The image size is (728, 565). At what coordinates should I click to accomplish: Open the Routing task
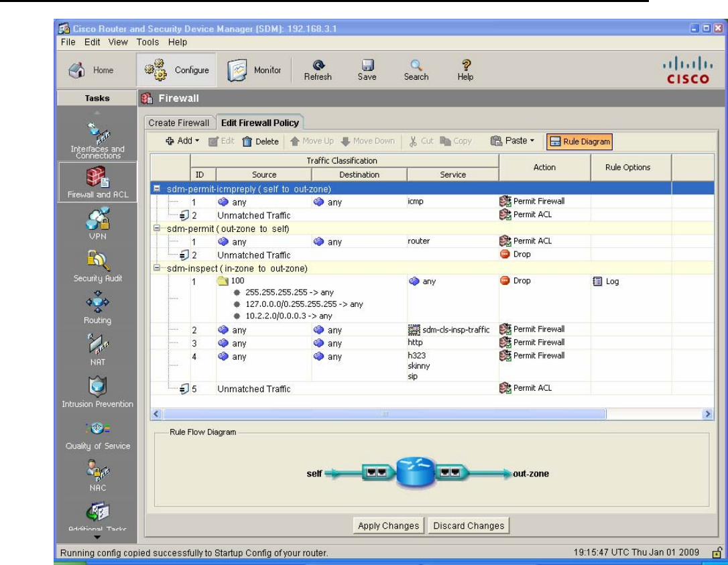tap(97, 308)
